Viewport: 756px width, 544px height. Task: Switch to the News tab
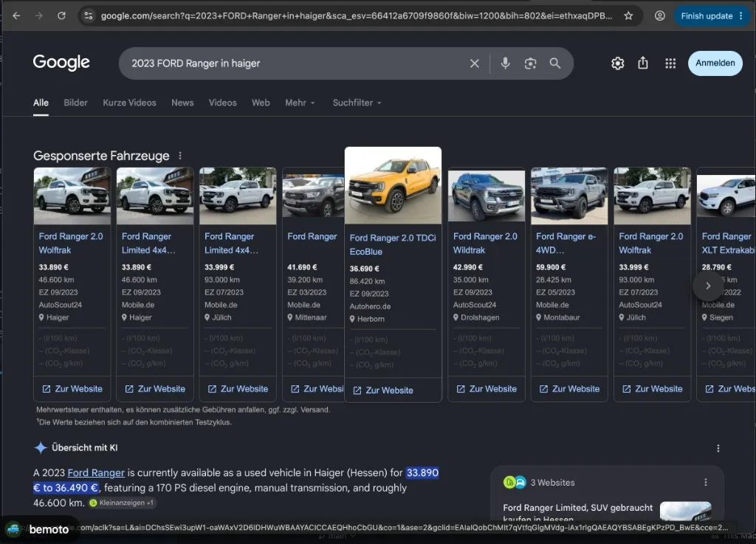click(x=182, y=103)
